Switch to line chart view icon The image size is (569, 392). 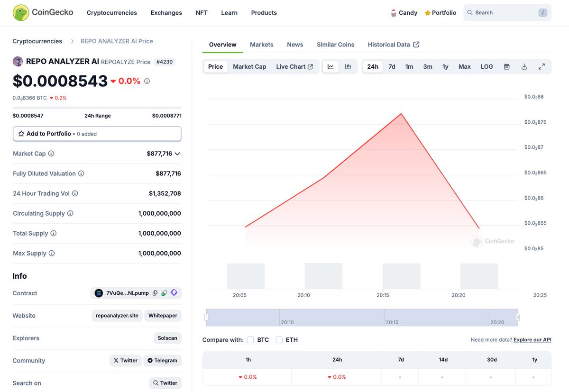[330, 67]
